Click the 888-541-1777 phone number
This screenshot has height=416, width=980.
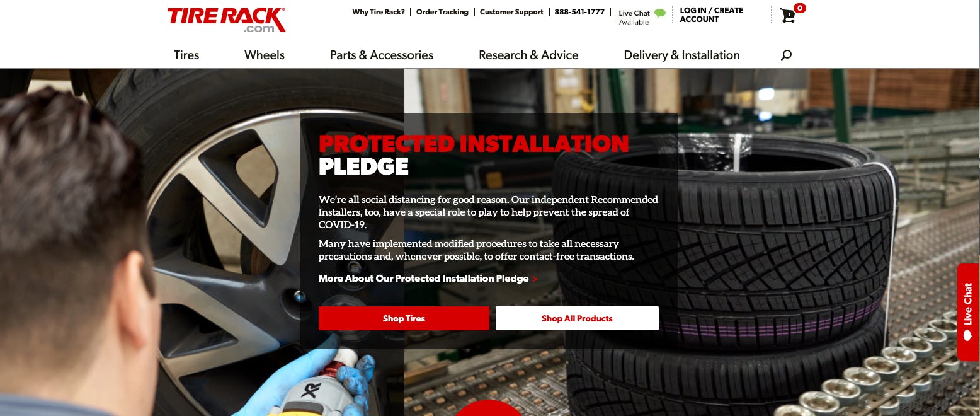pyautogui.click(x=579, y=12)
